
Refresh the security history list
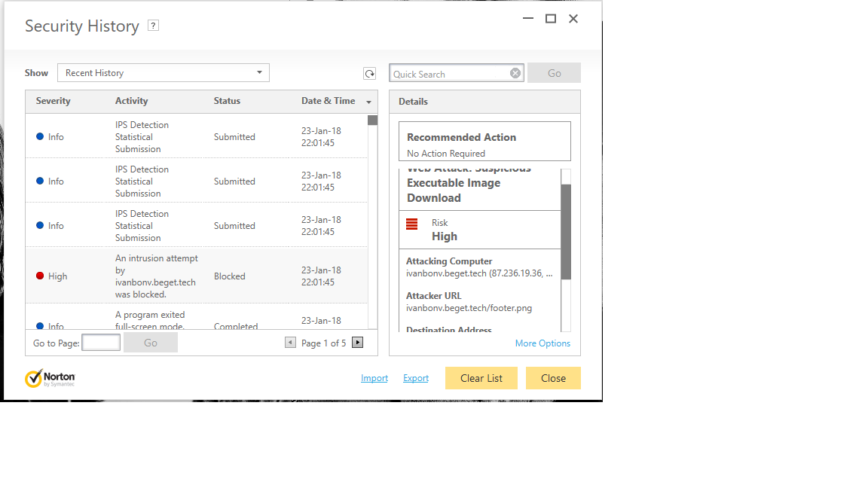(x=369, y=74)
